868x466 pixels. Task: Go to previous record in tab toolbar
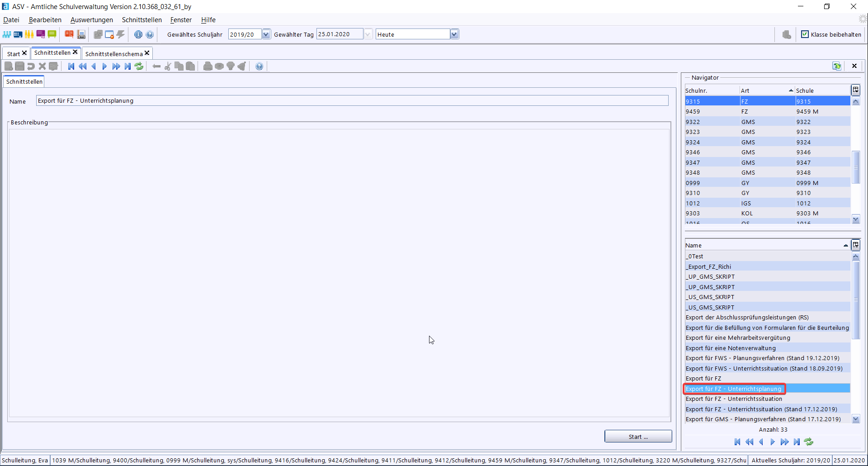click(x=94, y=67)
